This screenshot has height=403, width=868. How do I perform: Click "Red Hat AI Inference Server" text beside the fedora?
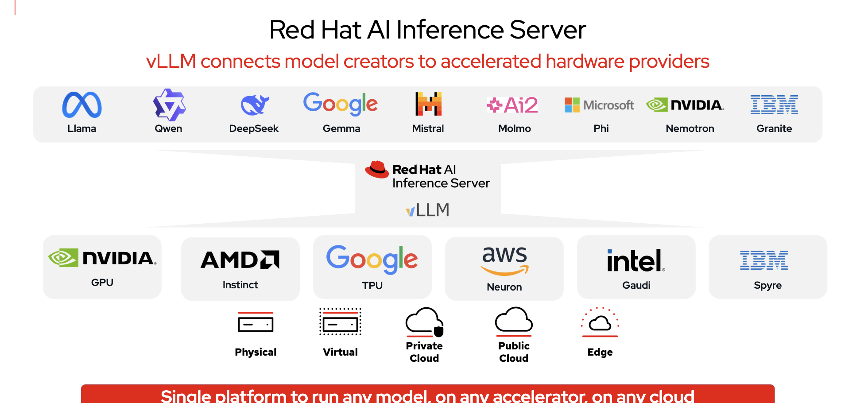(441, 176)
